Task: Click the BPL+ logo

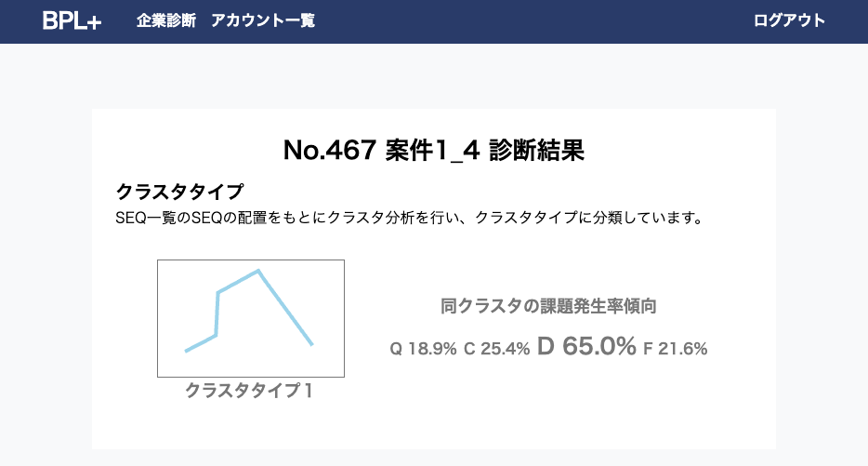Action: tap(72, 21)
